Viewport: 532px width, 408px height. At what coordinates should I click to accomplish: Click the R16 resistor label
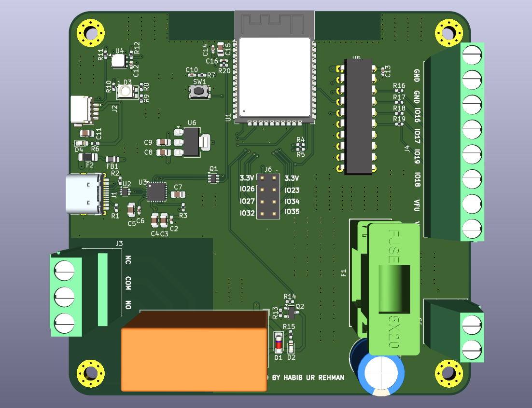[x=399, y=86]
